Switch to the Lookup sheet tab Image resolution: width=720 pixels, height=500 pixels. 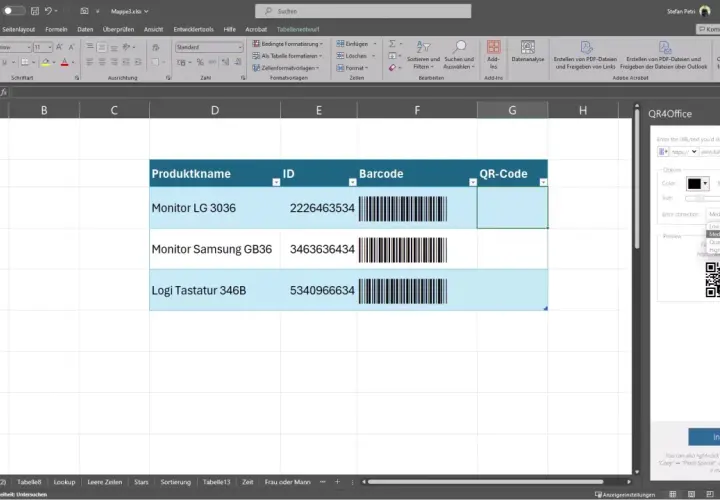64,482
